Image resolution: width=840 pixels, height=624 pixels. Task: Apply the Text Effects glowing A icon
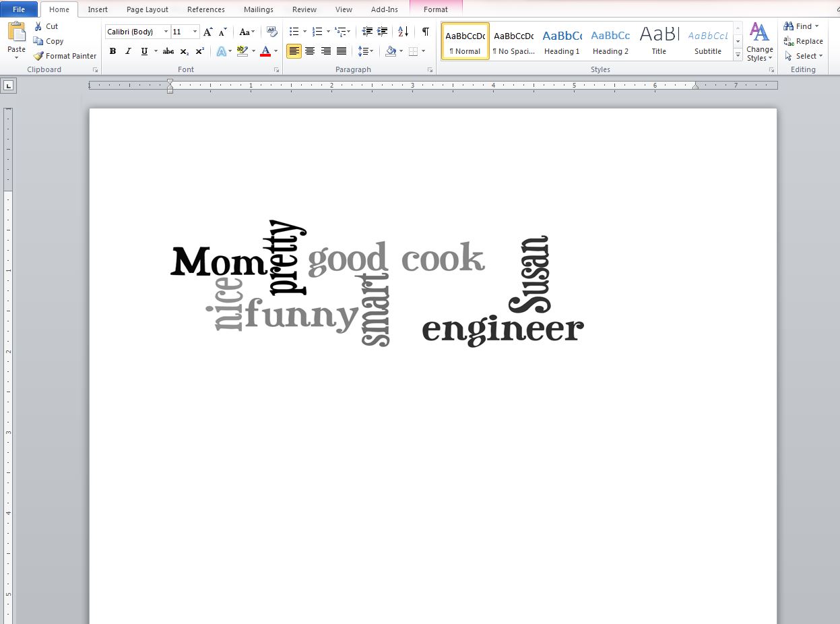click(x=221, y=51)
